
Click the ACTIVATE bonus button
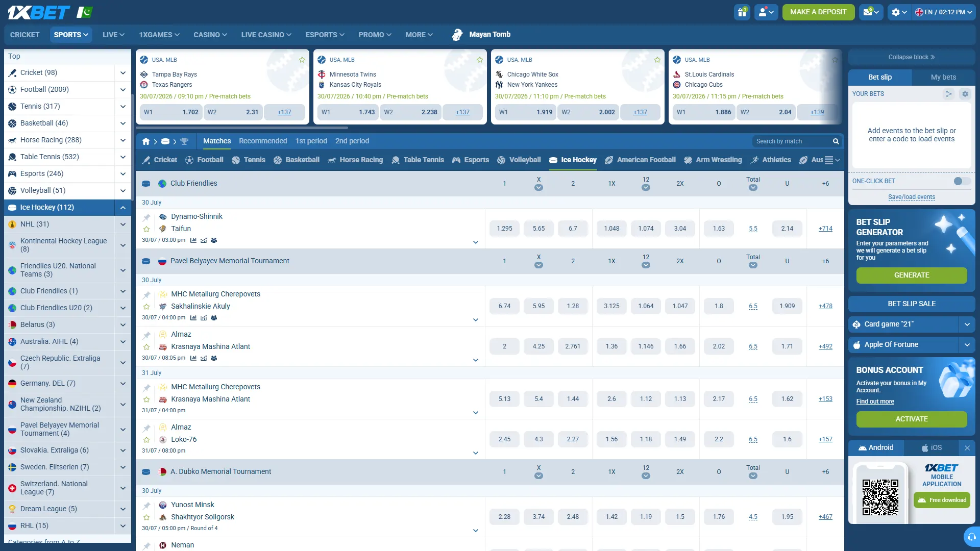point(912,419)
